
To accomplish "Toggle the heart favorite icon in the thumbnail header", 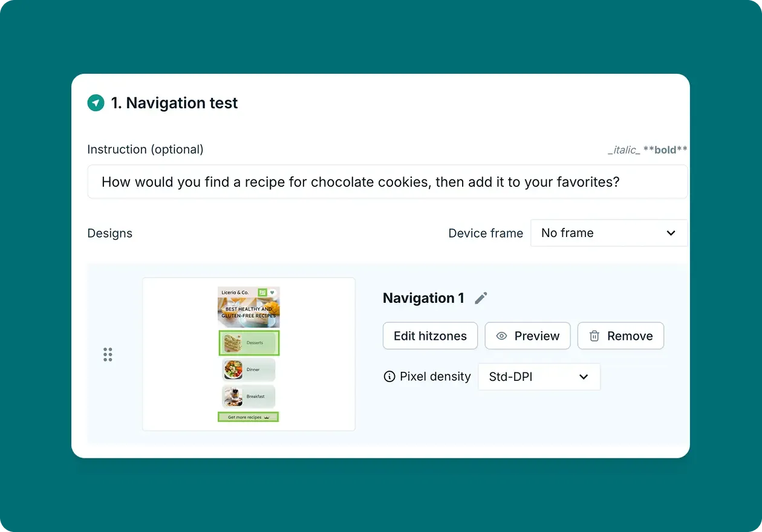I will pos(272,293).
